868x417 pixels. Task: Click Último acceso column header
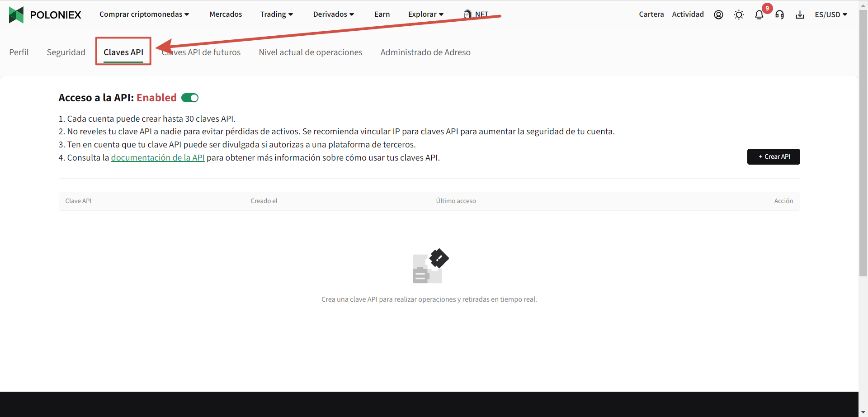456,201
